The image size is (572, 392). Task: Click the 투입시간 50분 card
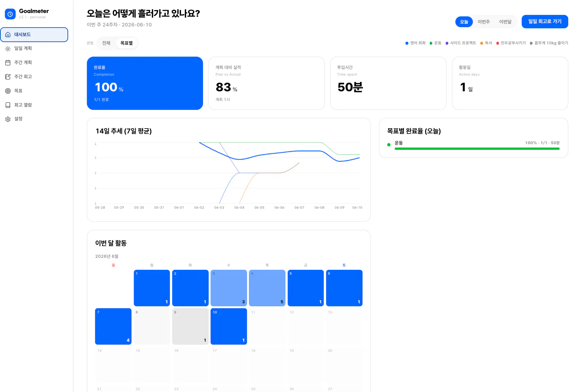click(x=388, y=83)
